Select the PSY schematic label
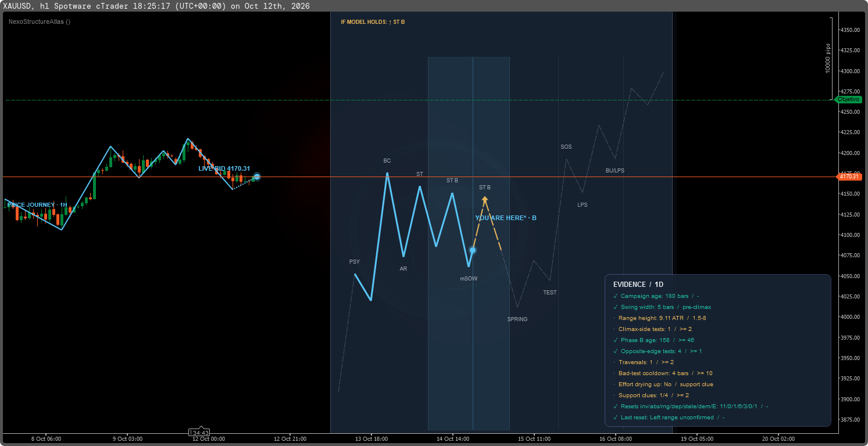This screenshot has height=446, width=868. pyautogui.click(x=355, y=261)
